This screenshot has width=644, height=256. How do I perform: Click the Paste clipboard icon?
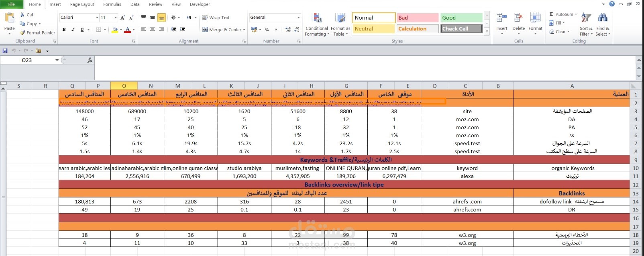click(x=9, y=18)
